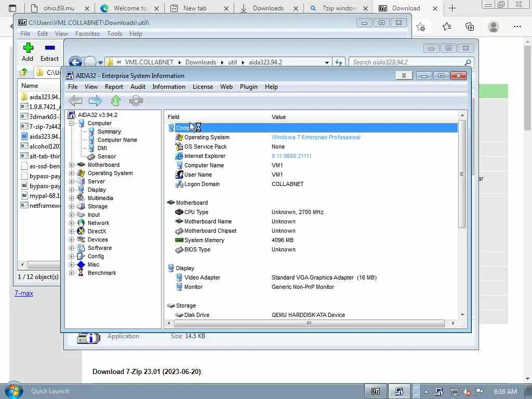Click the Operating System field icon
This screenshot has height=399, width=532.
pos(179,137)
